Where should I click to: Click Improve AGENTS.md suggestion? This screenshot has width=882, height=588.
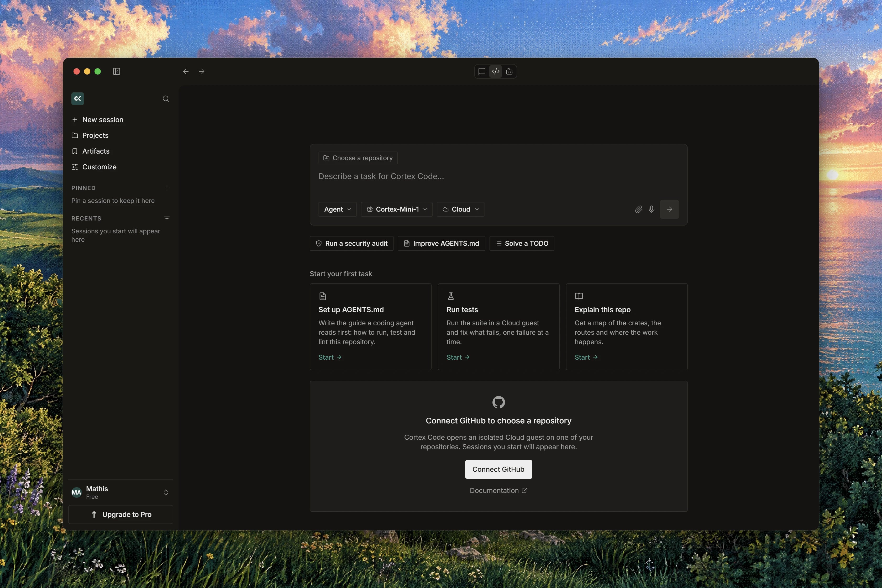tap(441, 243)
